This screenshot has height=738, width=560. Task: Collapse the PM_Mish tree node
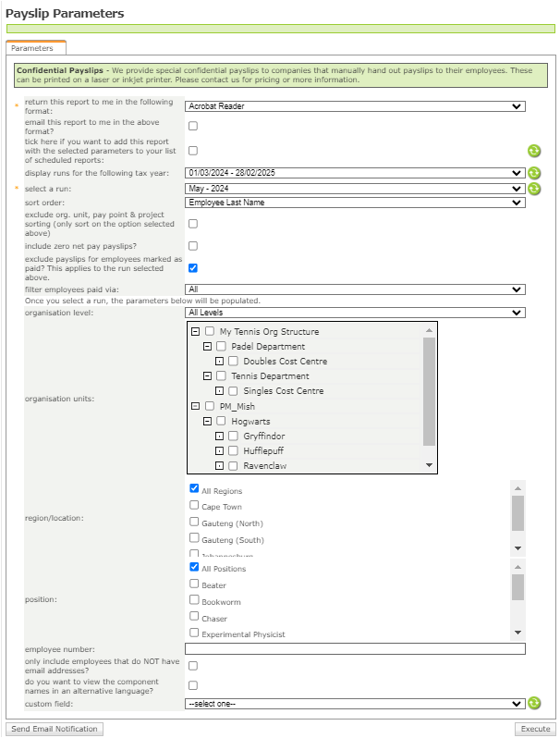(x=196, y=406)
